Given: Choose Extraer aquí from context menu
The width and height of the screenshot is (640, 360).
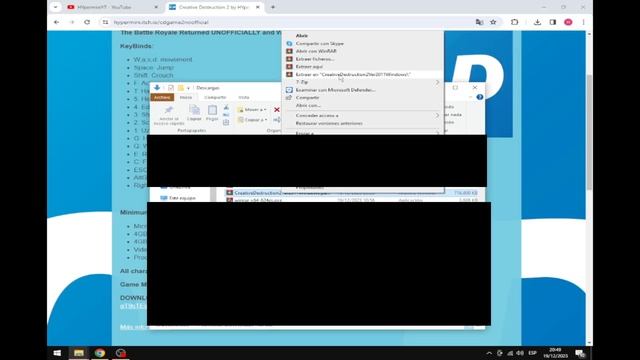Looking at the screenshot, I should [x=309, y=67].
